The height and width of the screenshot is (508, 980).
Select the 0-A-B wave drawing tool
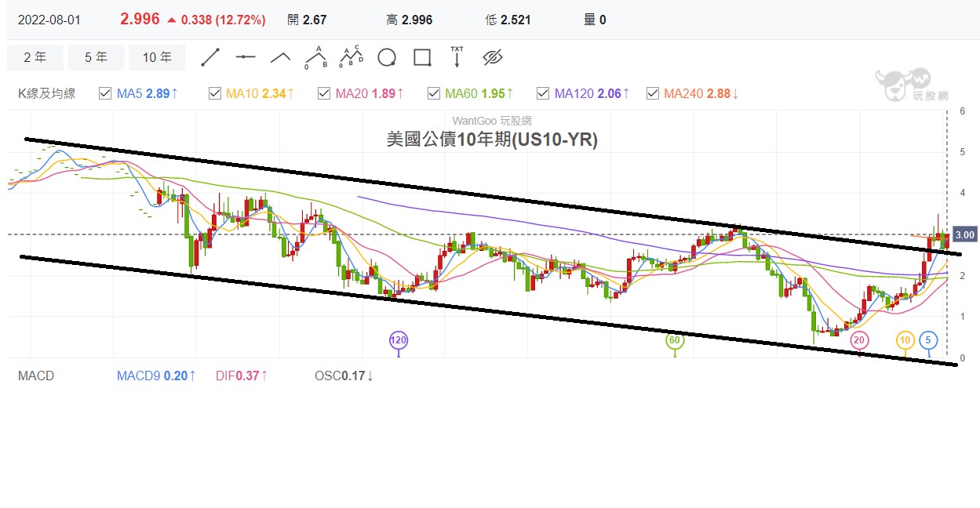pyautogui.click(x=316, y=57)
